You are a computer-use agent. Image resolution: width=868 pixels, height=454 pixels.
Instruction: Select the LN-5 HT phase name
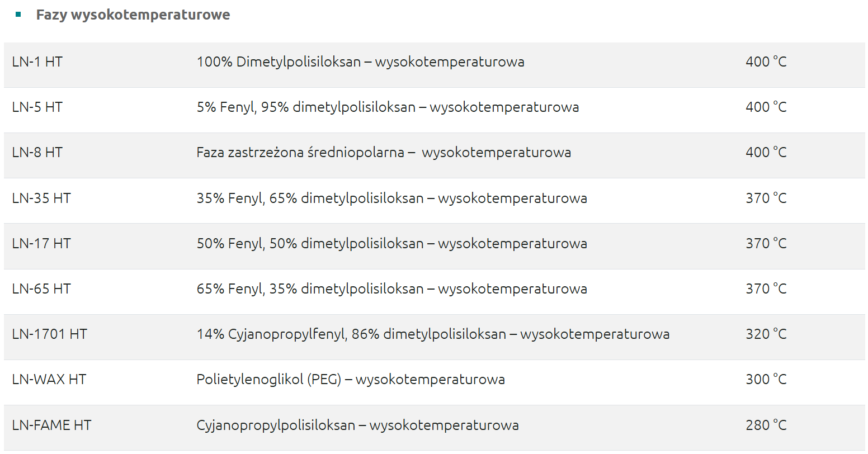tap(37, 107)
